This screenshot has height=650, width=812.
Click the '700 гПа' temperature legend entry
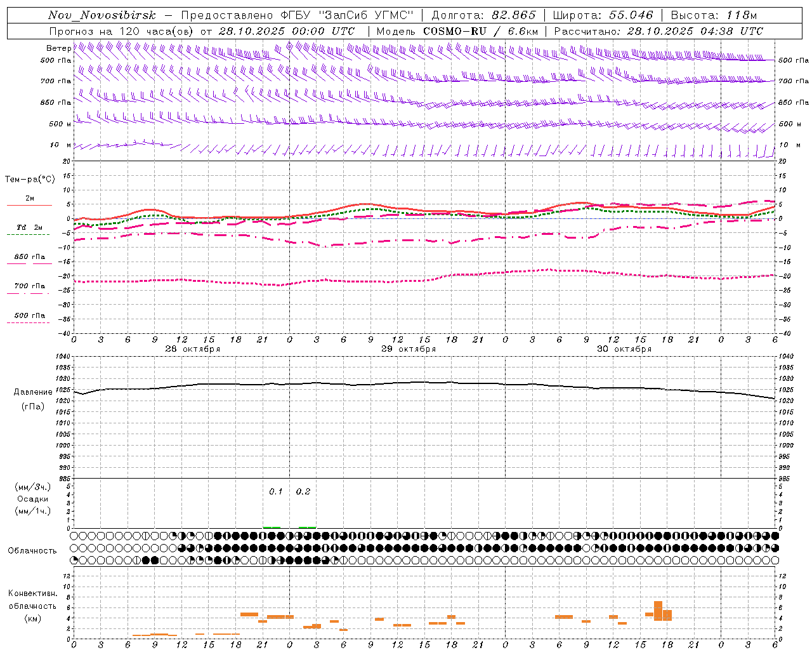(x=30, y=286)
